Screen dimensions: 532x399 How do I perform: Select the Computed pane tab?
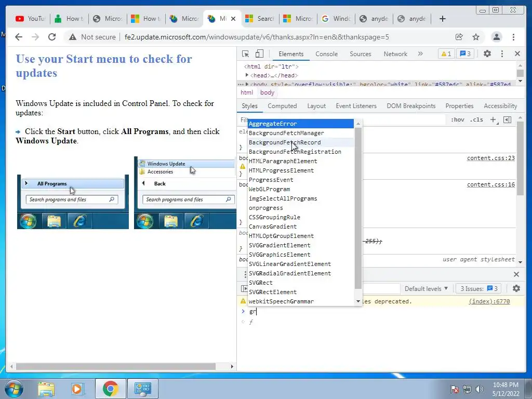tap(282, 106)
